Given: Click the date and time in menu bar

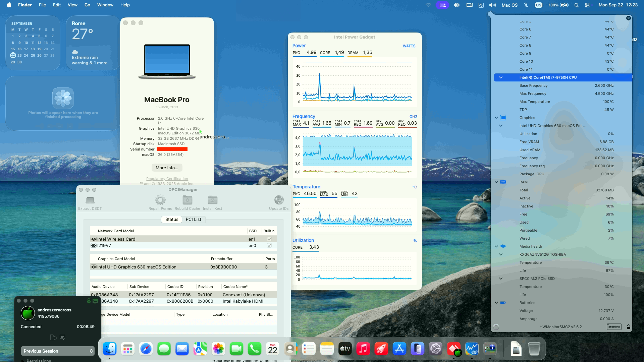Looking at the screenshot, I should [618, 5].
